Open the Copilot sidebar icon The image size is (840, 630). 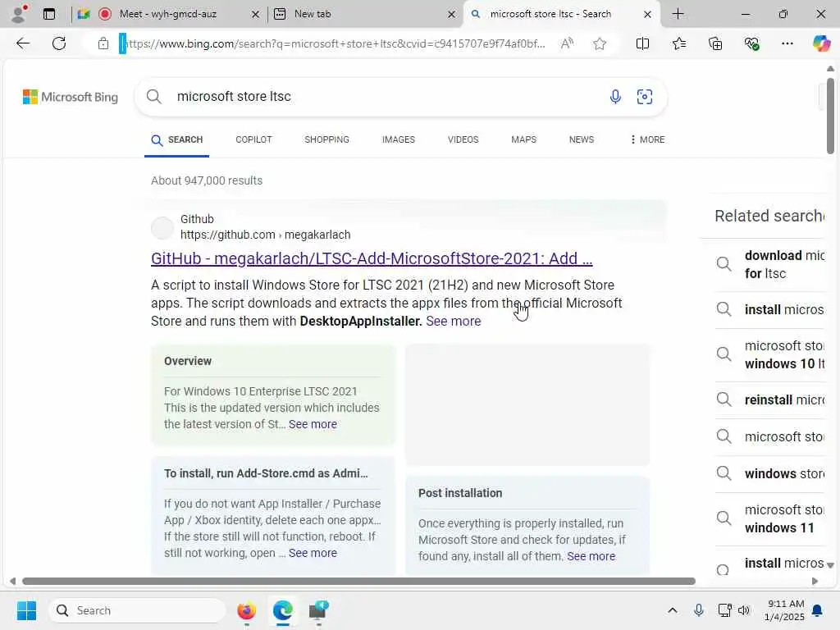tap(821, 43)
